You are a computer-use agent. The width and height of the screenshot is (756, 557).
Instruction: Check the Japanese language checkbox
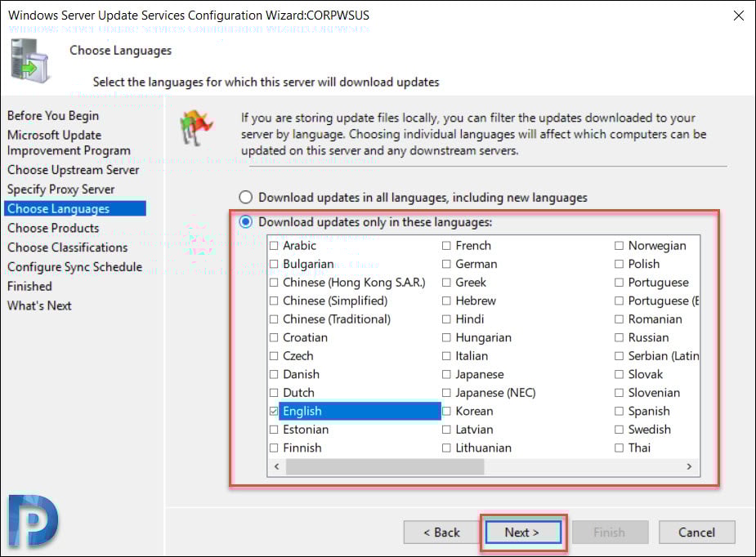click(x=446, y=374)
